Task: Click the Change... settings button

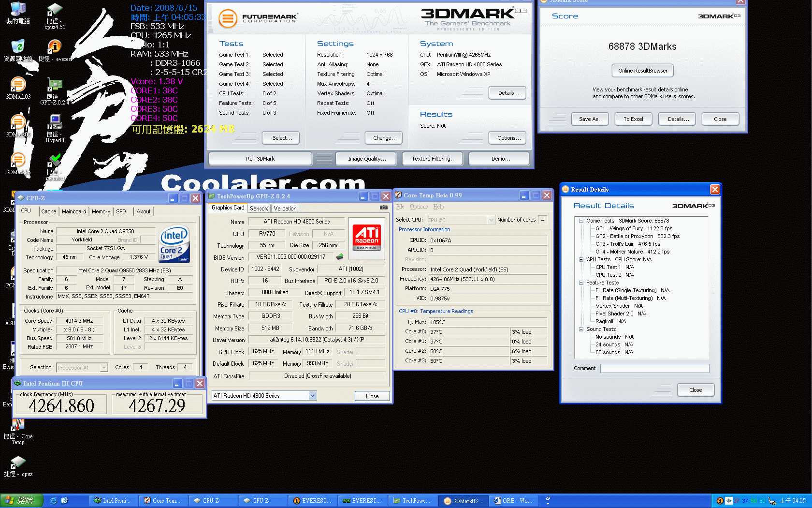Action: click(383, 138)
